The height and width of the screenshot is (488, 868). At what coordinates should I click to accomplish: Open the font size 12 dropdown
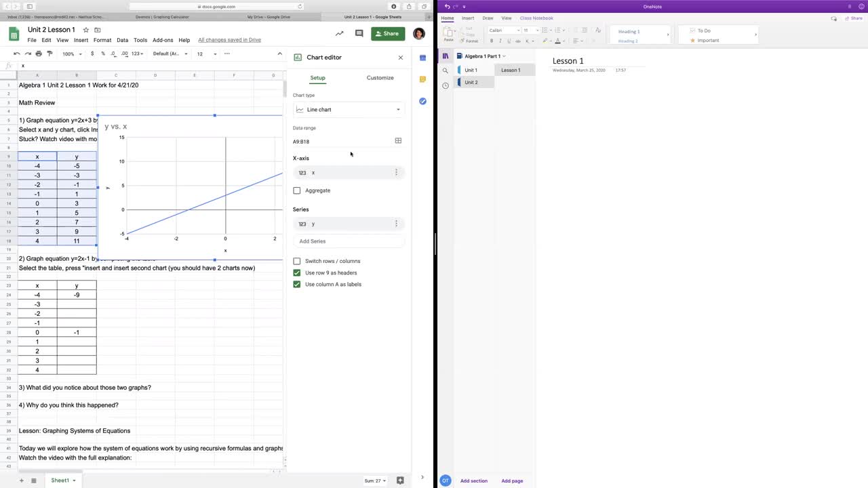207,54
